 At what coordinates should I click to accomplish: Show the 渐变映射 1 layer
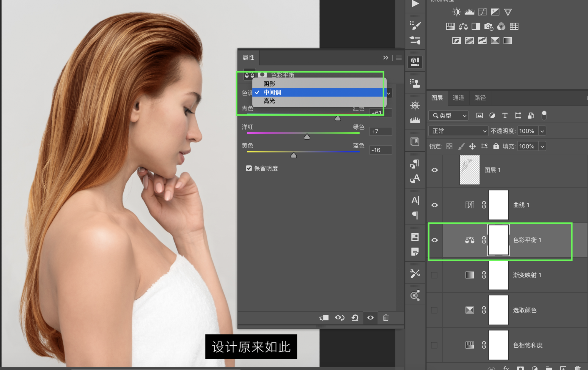click(x=434, y=275)
